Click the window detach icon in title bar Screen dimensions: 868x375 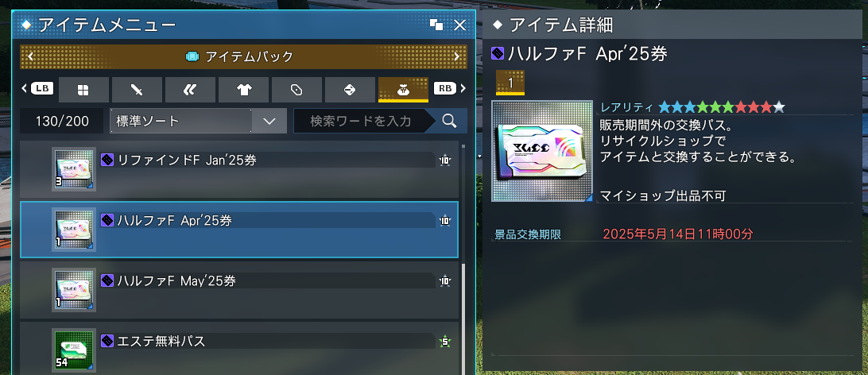pyautogui.click(x=436, y=25)
